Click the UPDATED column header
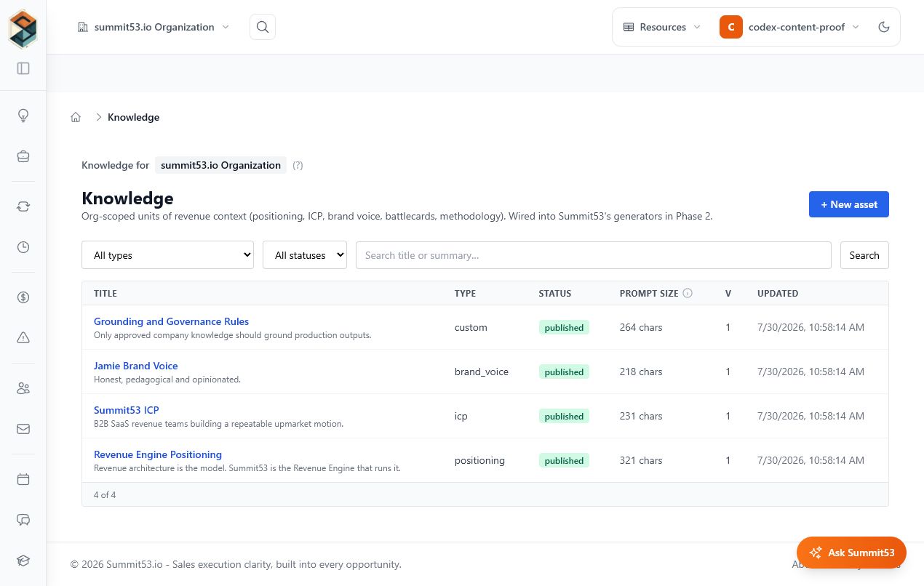The image size is (924, 586). tap(778, 294)
